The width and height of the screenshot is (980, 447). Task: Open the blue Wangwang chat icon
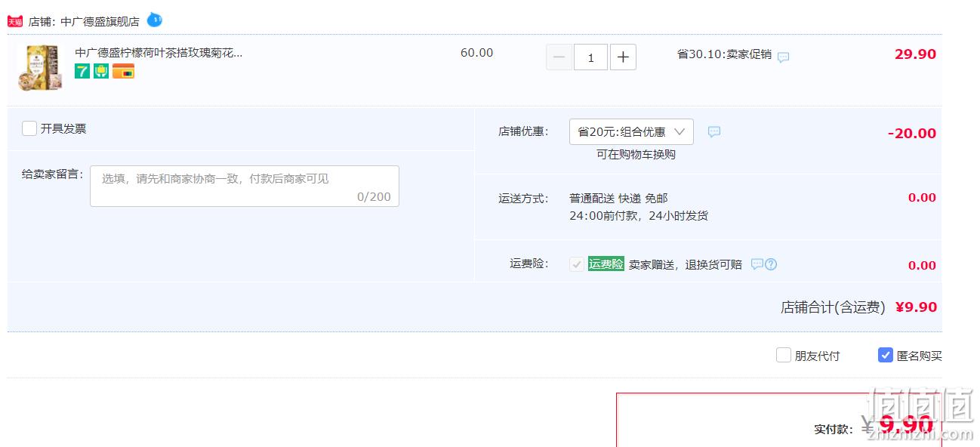pyautogui.click(x=154, y=20)
